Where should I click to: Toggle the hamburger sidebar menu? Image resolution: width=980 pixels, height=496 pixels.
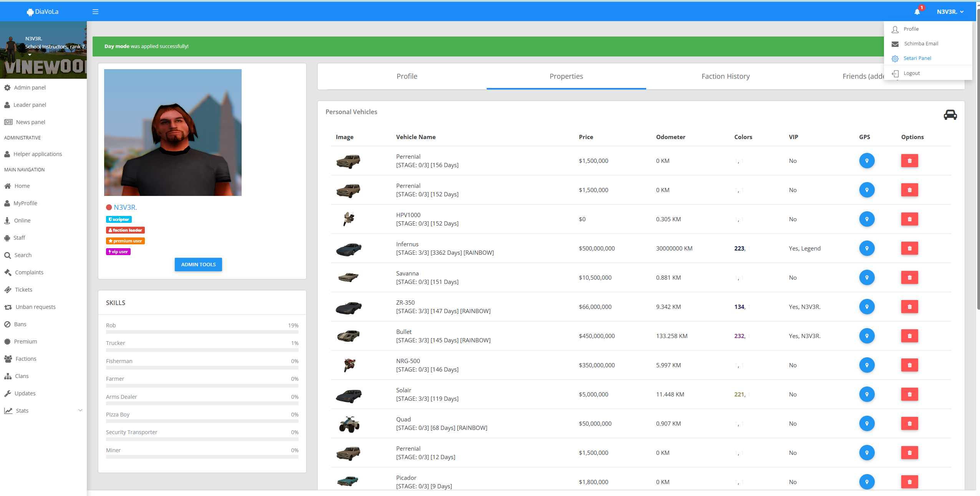pos(95,12)
